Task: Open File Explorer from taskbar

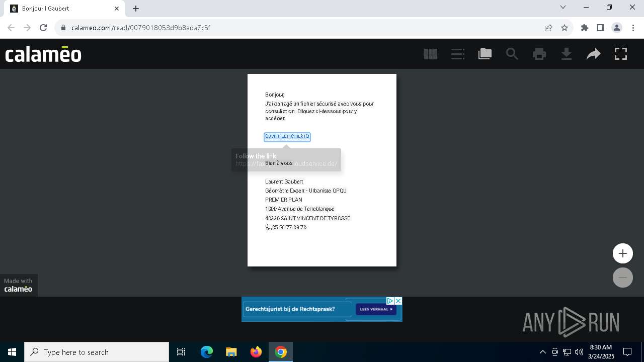Action: click(x=231, y=352)
